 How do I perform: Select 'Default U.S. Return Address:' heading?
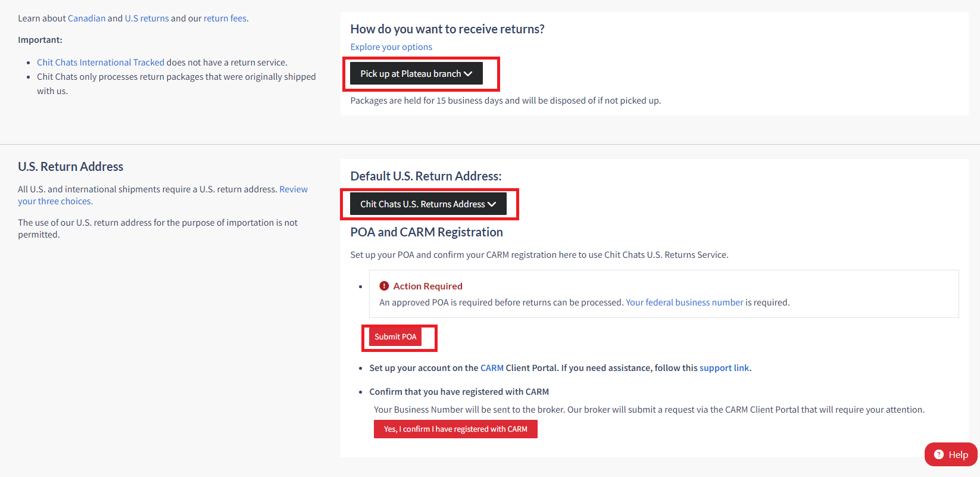coord(426,176)
